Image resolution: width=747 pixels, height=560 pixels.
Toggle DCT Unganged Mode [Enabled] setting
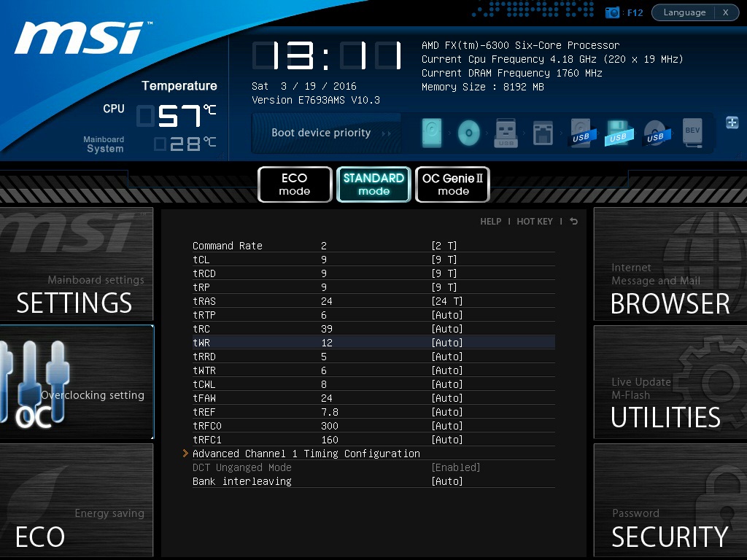(x=455, y=467)
